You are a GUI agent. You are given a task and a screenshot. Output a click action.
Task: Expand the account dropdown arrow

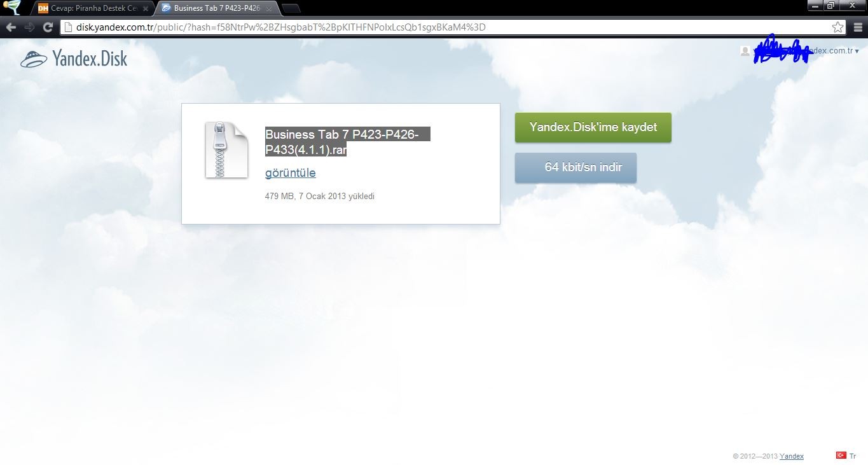(857, 52)
